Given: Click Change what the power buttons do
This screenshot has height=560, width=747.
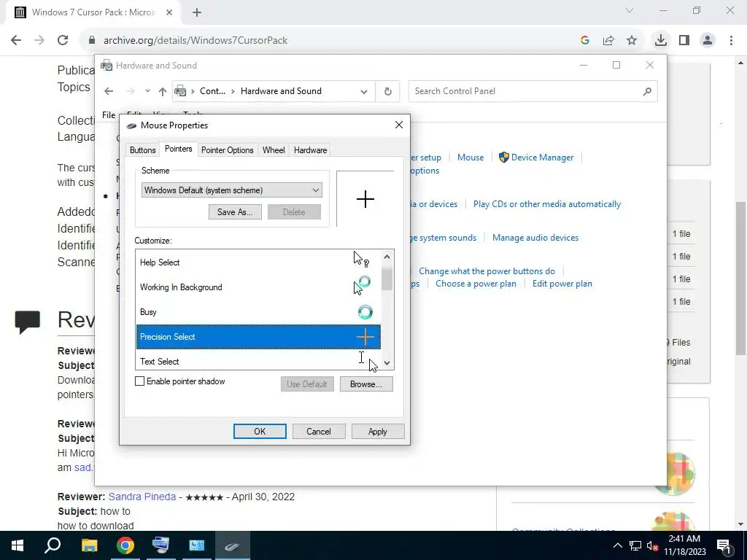Looking at the screenshot, I should pyautogui.click(x=487, y=271).
